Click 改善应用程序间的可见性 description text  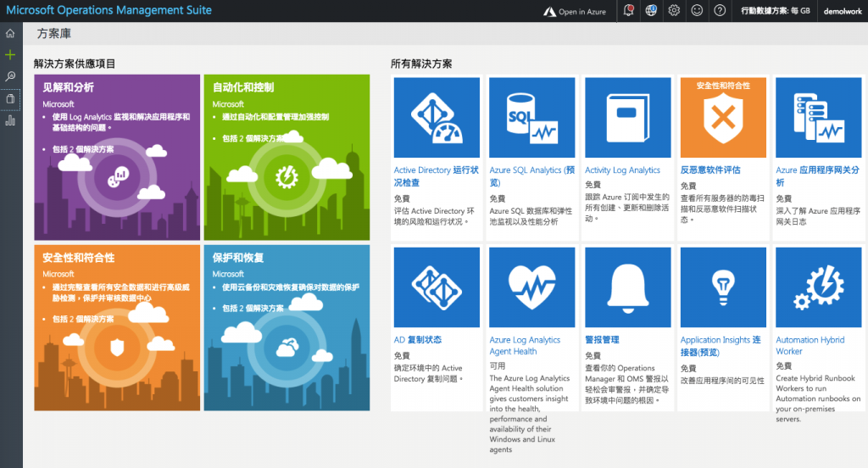pyautogui.click(x=722, y=381)
